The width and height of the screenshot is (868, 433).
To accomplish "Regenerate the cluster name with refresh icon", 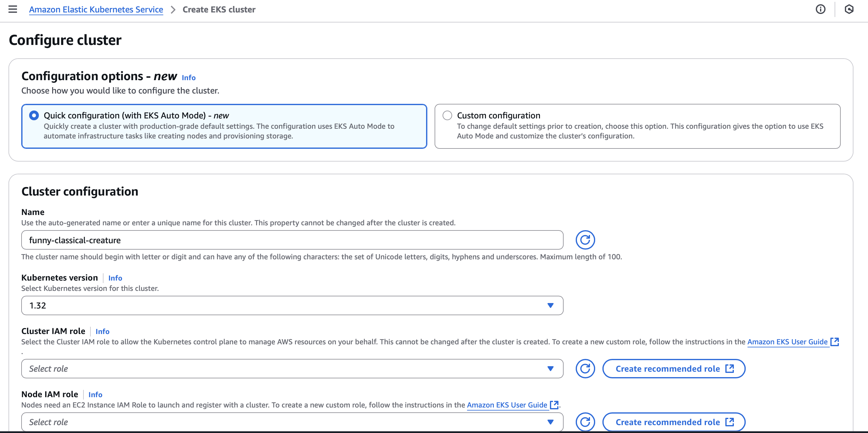I will (585, 240).
